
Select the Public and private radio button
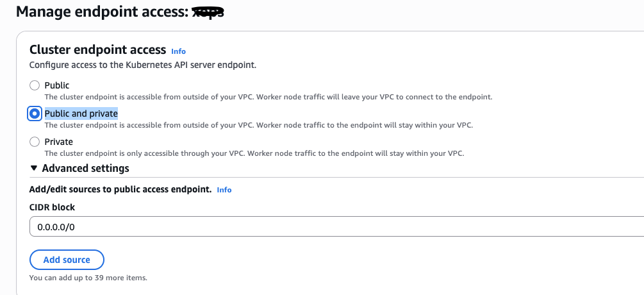pos(35,114)
